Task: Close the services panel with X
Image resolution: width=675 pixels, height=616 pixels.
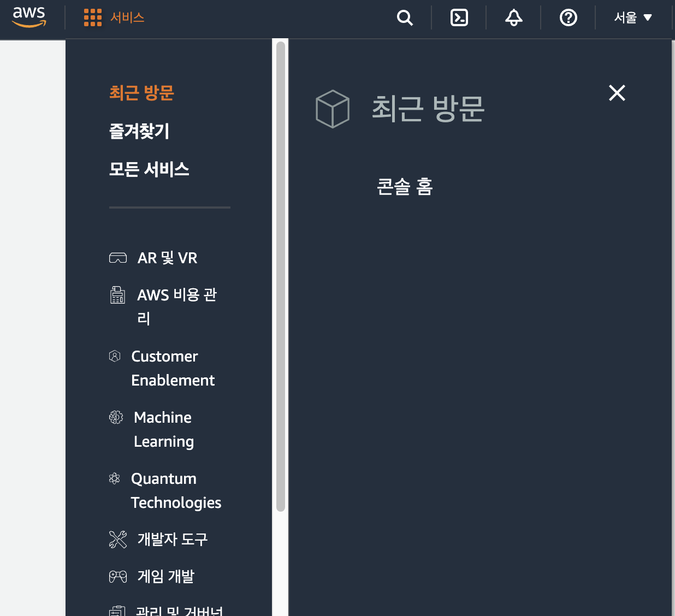Action: point(617,93)
